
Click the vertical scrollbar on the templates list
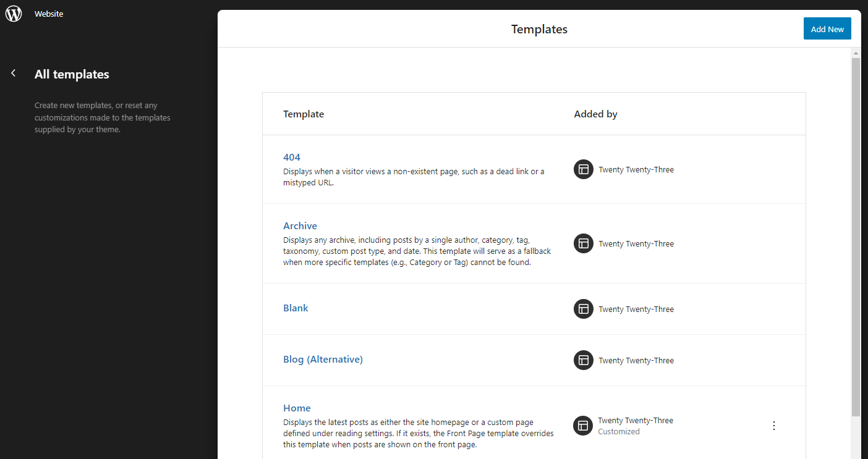tap(856, 235)
